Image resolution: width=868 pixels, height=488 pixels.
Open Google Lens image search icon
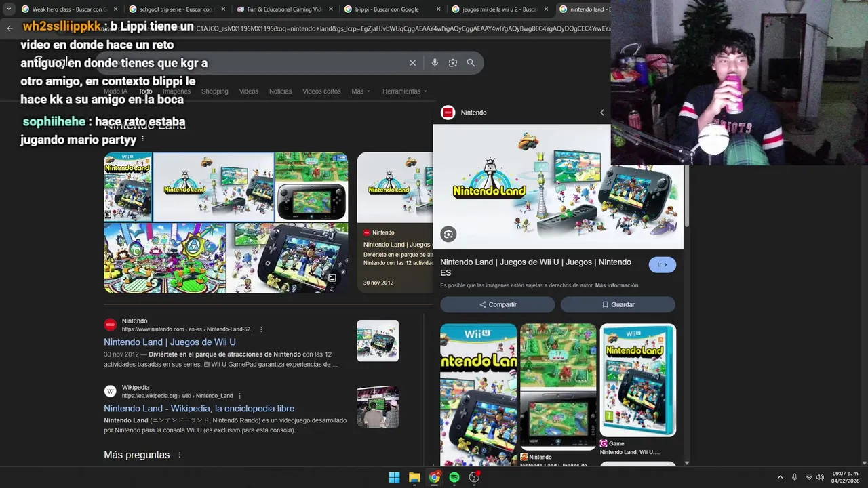point(452,63)
